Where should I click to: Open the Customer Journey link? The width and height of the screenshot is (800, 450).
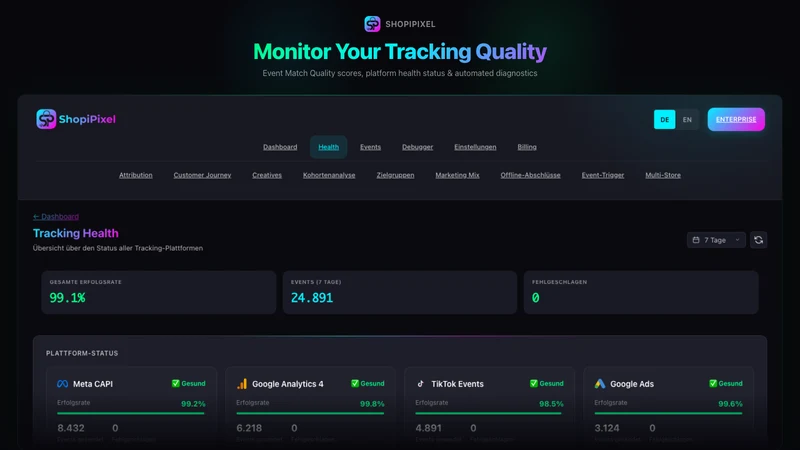click(202, 175)
